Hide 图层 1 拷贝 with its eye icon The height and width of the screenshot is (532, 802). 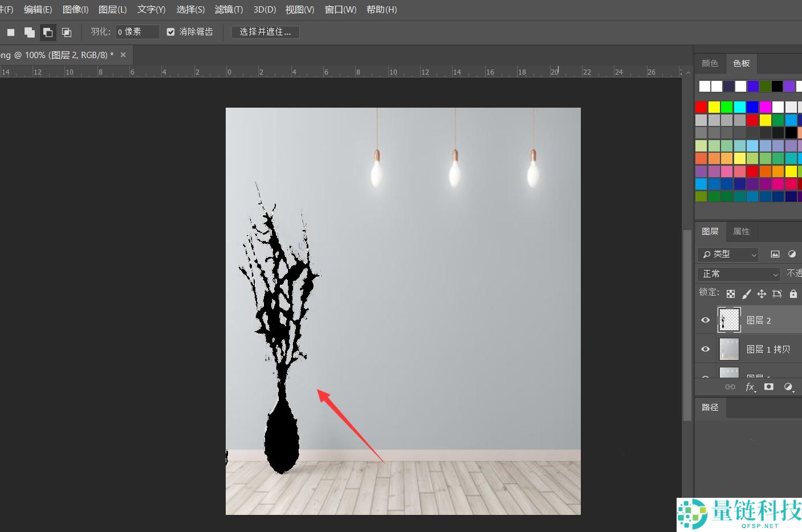pos(706,349)
